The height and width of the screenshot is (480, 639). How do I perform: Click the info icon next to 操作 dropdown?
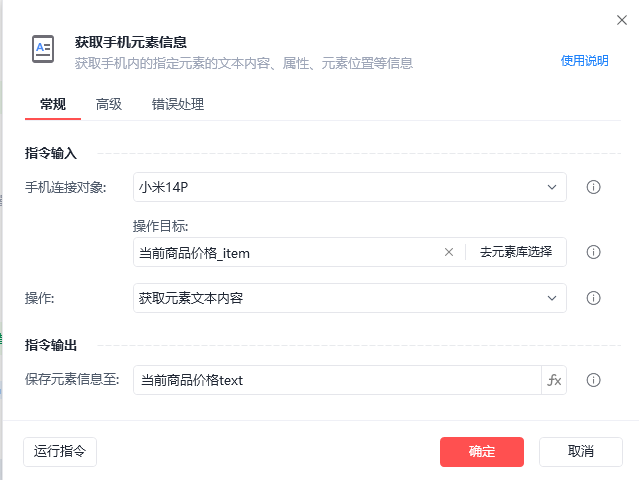pos(593,298)
